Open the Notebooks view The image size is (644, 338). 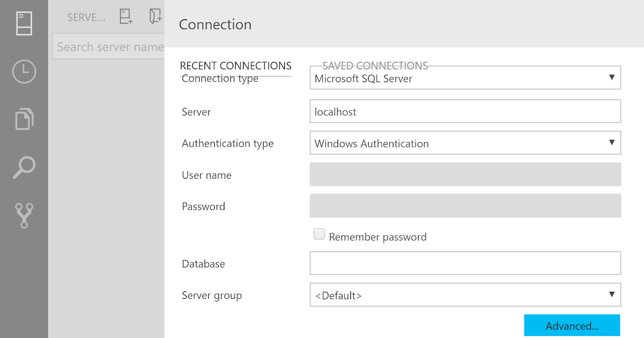(x=24, y=119)
